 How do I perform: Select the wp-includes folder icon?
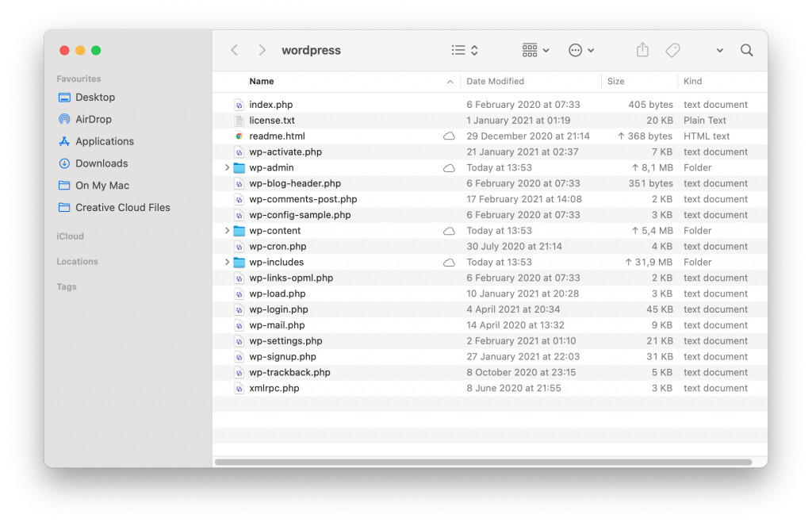click(239, 263)
